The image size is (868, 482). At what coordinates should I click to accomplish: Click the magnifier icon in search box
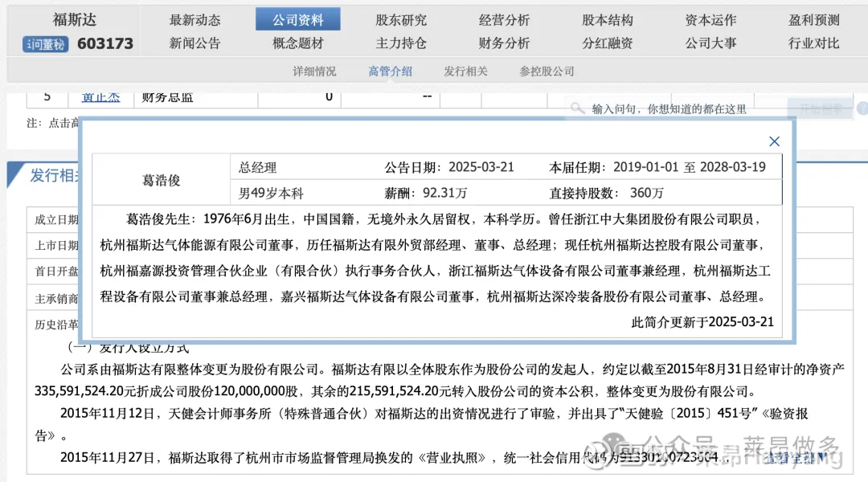coord(577,108)
